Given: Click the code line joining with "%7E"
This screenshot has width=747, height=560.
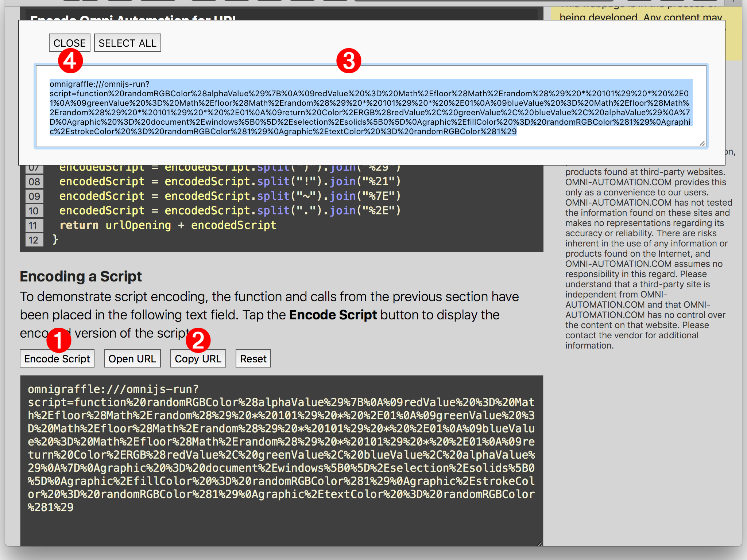Looking at the screenshot, I should point(230,196).
